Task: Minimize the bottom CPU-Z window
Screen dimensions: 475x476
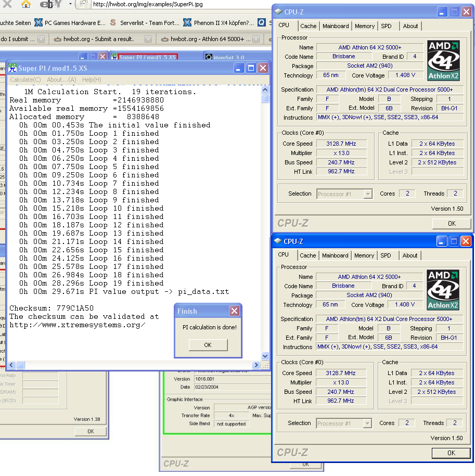Action: coord(441,241)
